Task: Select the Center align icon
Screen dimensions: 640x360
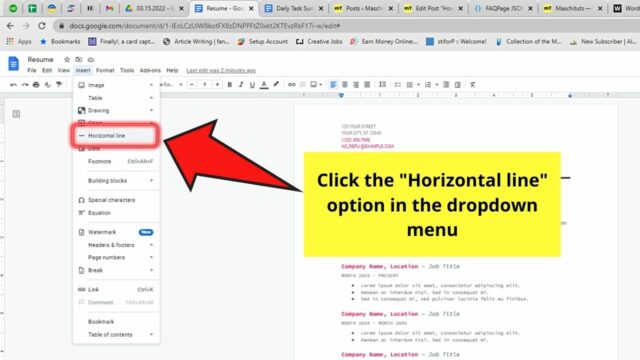Action: pyautogui.click(x=345, y=84)
